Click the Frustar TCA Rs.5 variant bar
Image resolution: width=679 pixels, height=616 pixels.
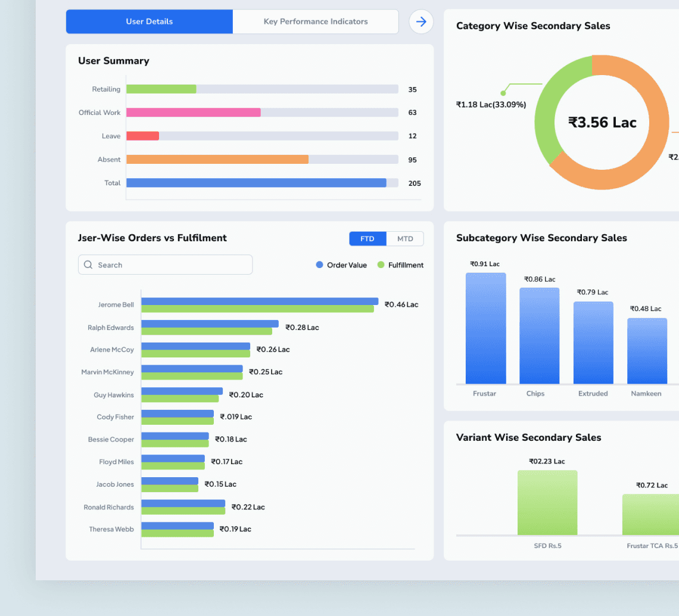650,515
